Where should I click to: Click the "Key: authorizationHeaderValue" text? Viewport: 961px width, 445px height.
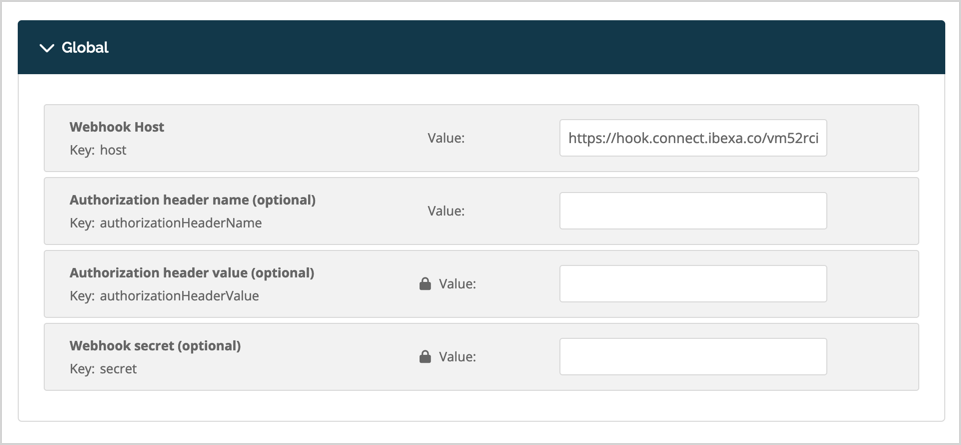(164, 296)
